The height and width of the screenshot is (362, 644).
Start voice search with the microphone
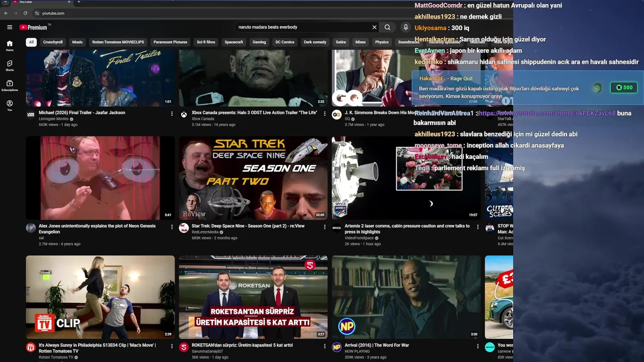406,27
